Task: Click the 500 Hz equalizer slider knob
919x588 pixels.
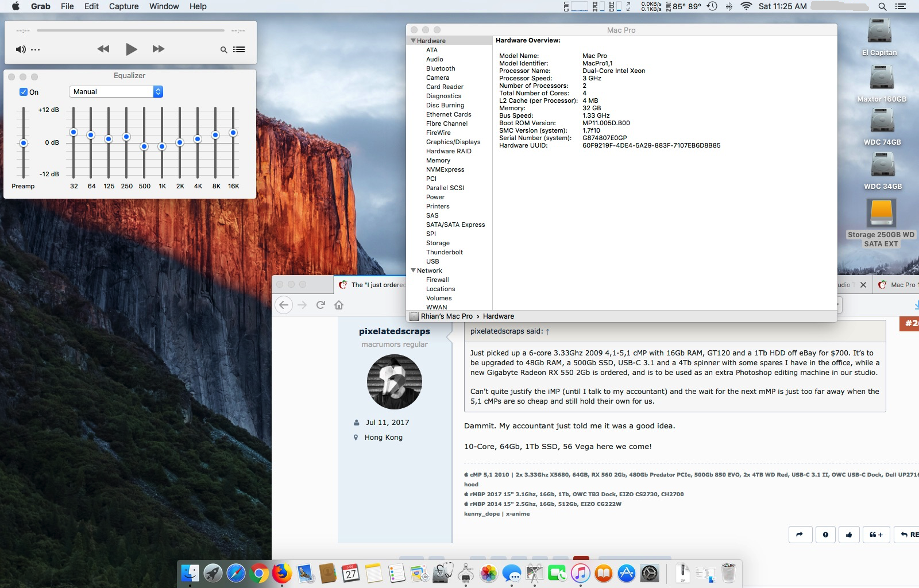Action: click(x=144, y=146)
